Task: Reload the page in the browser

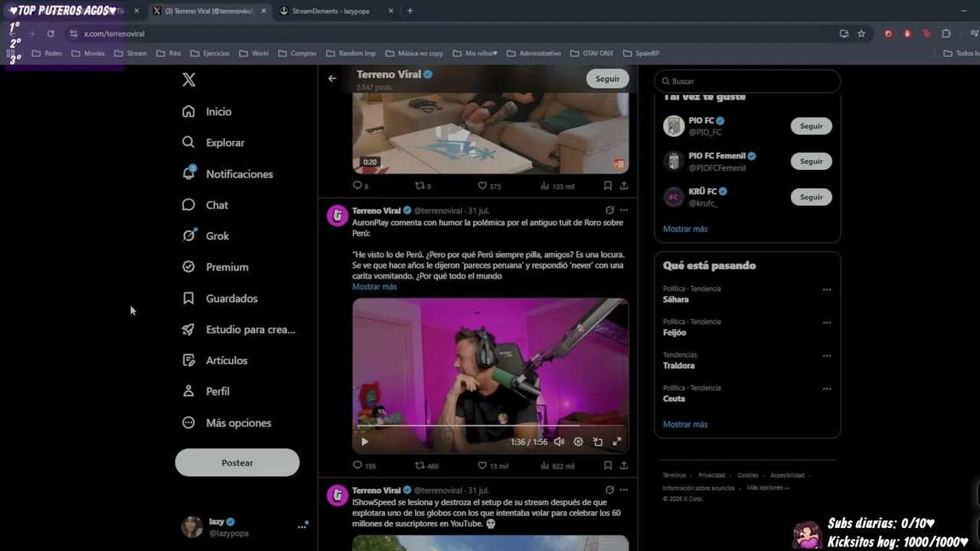Action: (51, 34)
